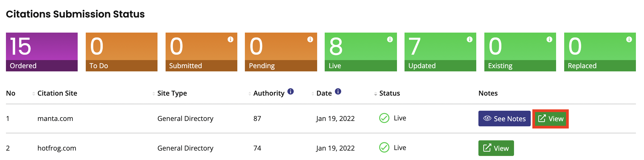
Task: Click info icon beside Date header
Action: pyautogui.click(x=338, y=92)
